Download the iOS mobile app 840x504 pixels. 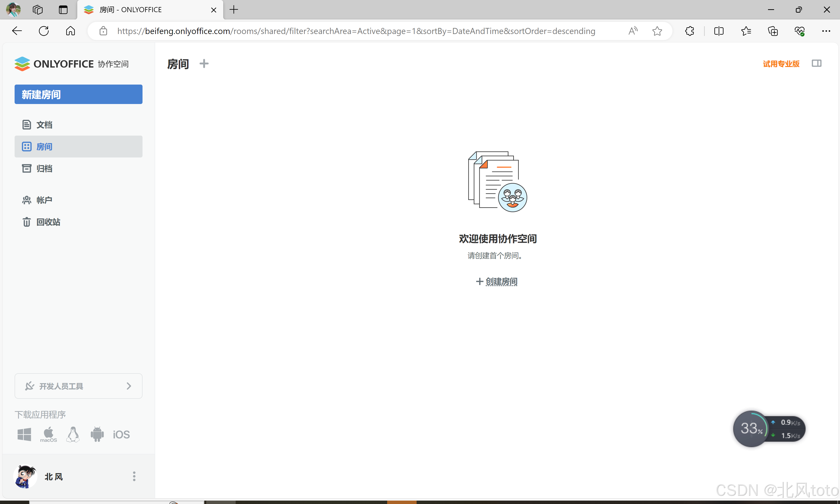point(121,434)
